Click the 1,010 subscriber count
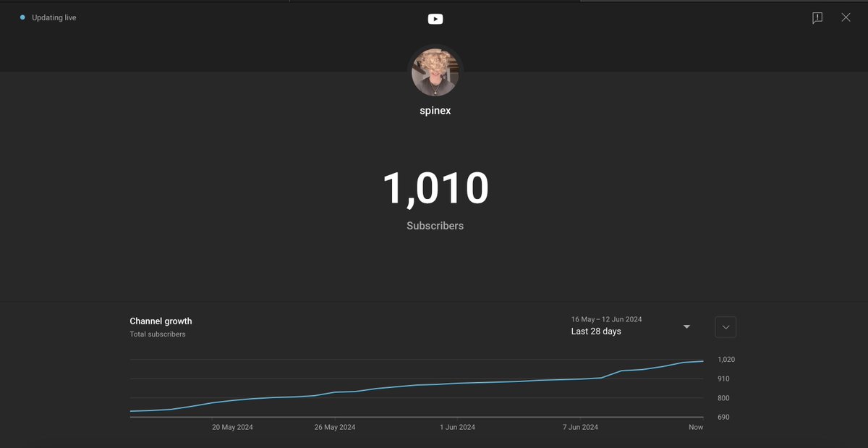The height and width of the screenshot is (448, 868). coord(435,187)
